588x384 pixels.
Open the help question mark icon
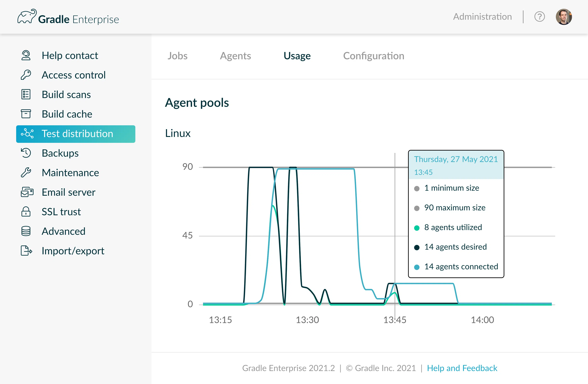540,17
